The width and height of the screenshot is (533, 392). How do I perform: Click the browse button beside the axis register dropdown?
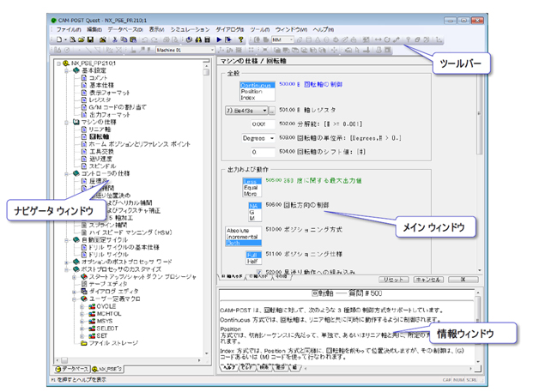[x=273, y=110]
